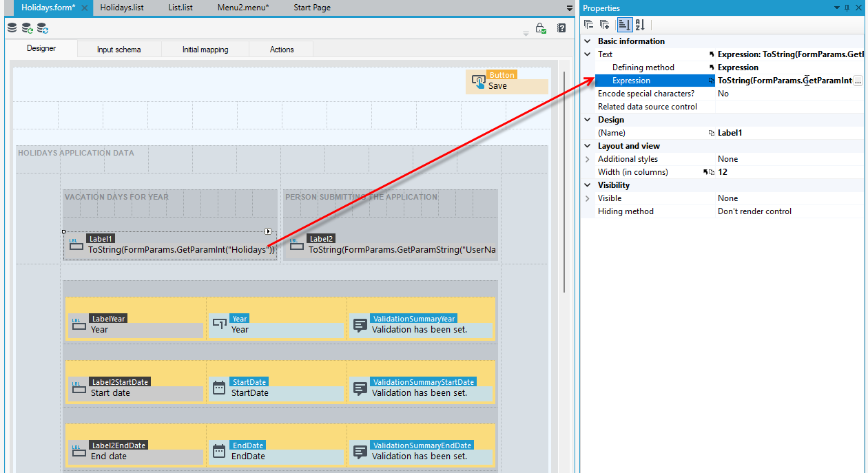Click the database icon with blue sync badge
The image size is (868, 473).
pyautogui.click(x=43, y=28)
